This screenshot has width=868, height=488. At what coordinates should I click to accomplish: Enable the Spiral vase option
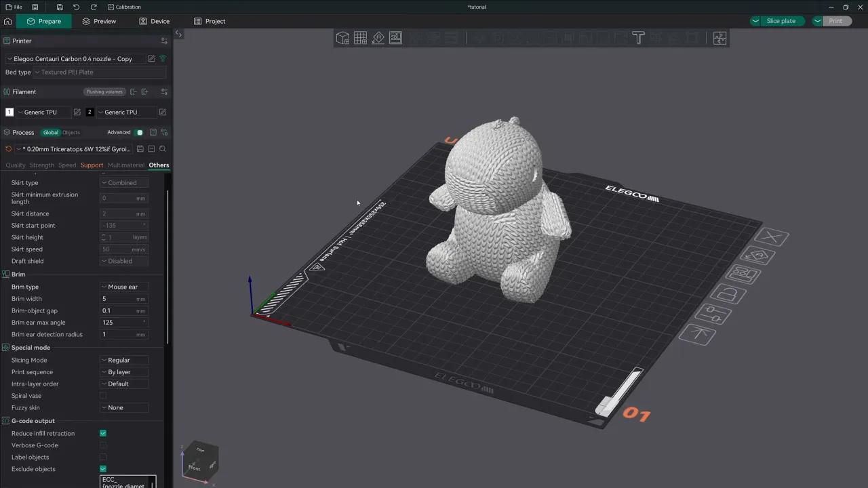pyautogui.click(x=103, y=396)
